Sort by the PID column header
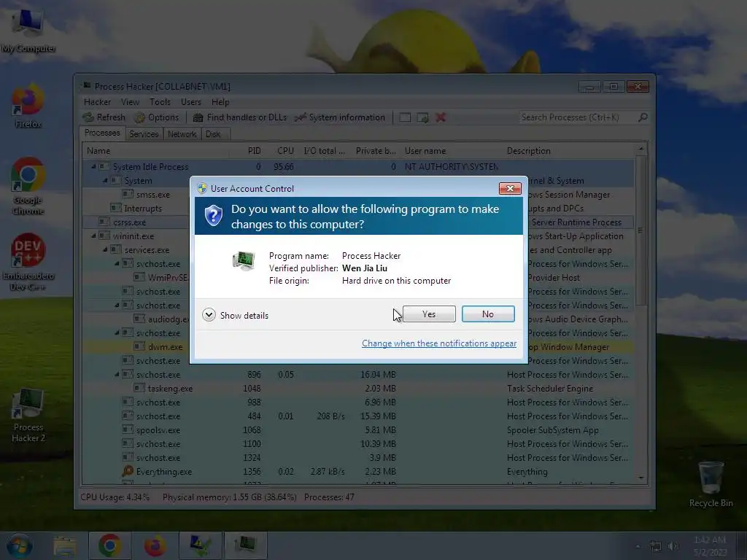 click(x=247, y=151)
